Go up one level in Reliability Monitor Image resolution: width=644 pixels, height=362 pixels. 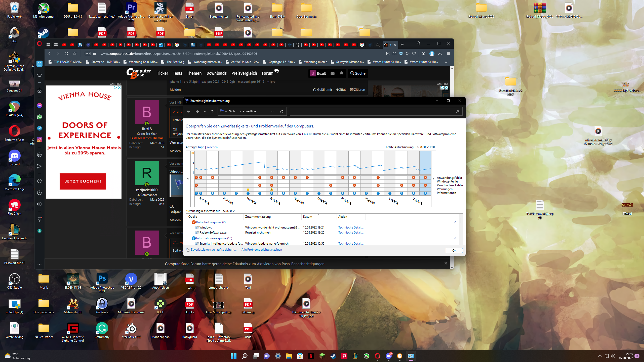click(212, 111)
